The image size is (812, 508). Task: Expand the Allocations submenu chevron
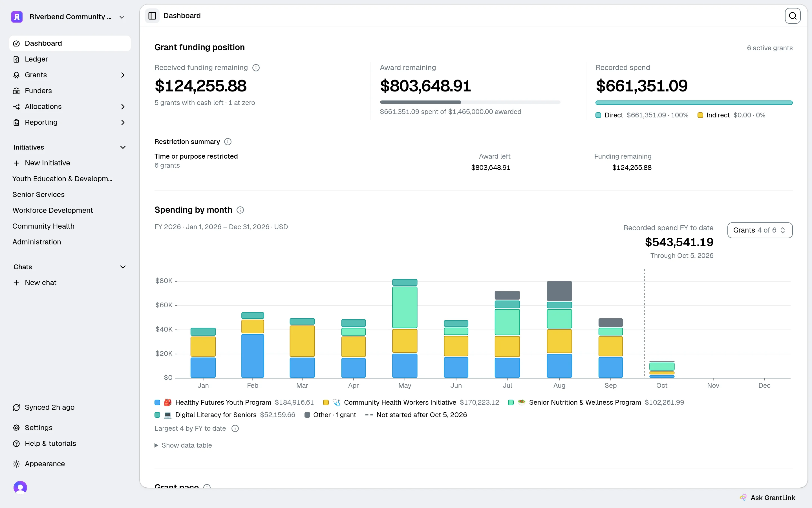click(123, 106)
